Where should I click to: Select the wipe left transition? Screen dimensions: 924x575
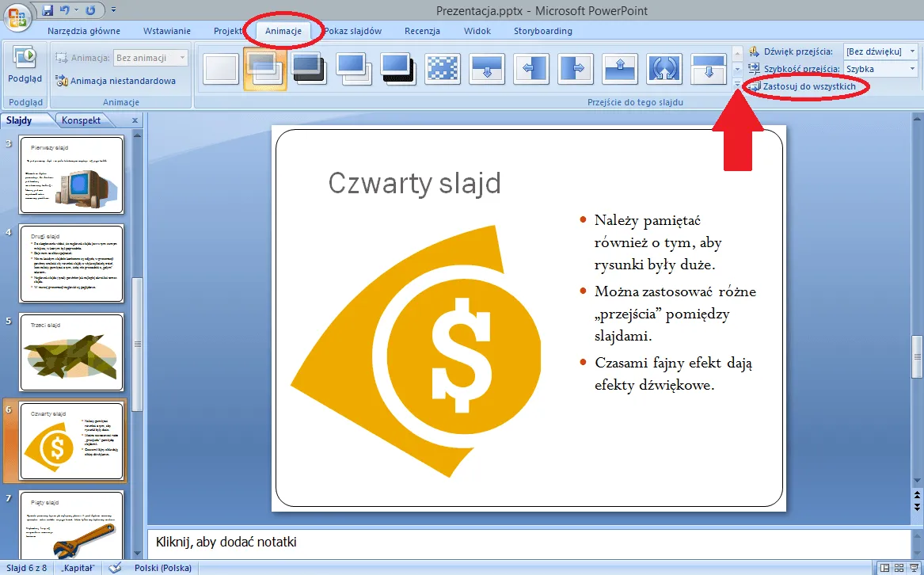[x=531, y=69]
